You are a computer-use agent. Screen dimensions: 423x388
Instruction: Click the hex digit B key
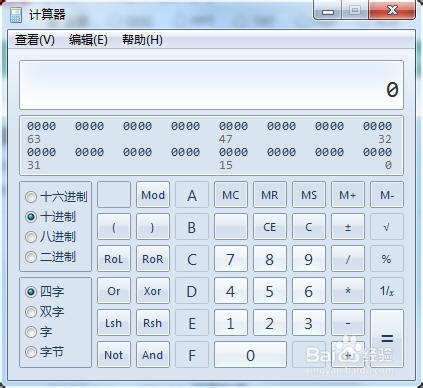click(192, 227)
